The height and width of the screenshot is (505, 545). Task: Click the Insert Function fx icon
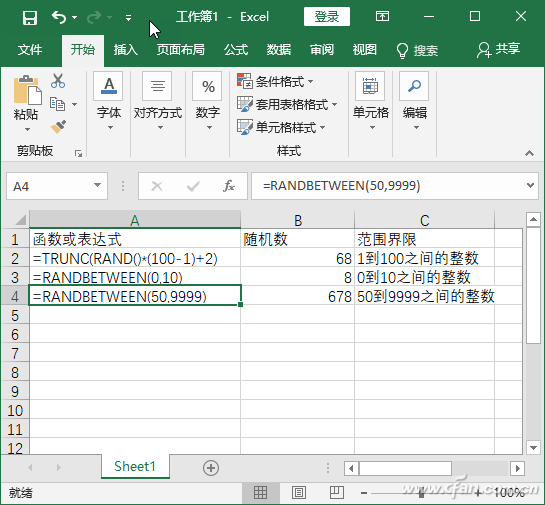point(228,186)
